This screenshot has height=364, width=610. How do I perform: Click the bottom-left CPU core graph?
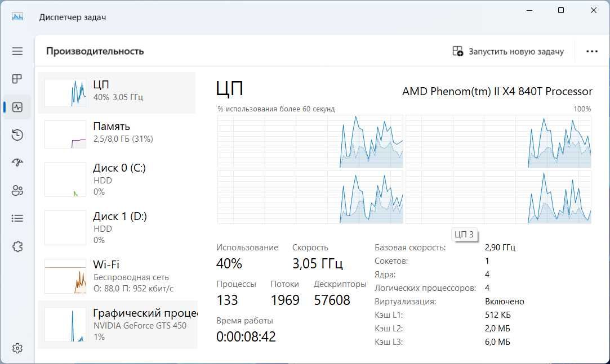pos(310,197)
